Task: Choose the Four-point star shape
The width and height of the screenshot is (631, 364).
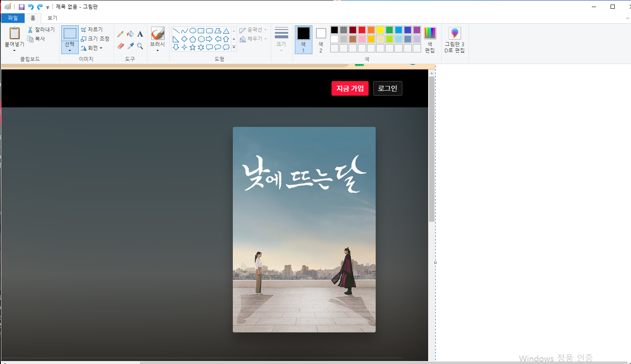Action: pos(184,47)
